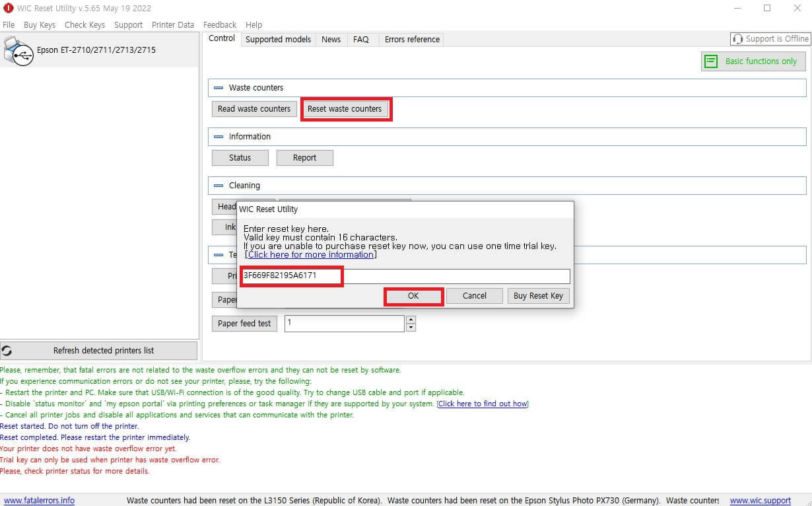
Task: Open Click here to find out how link
Action: coord(483,404)
